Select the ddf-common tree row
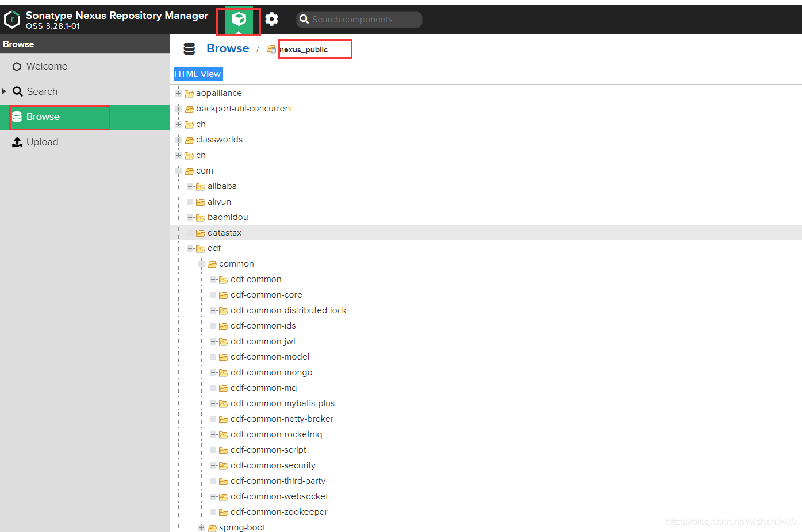This screenshot has height=532, width=802. [486, 279]
